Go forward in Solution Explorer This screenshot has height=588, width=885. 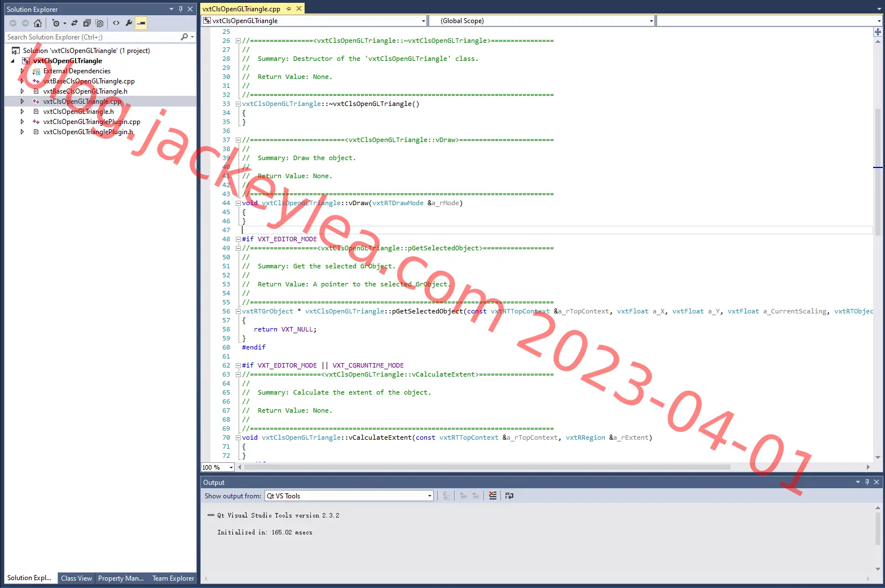(25, 23)
